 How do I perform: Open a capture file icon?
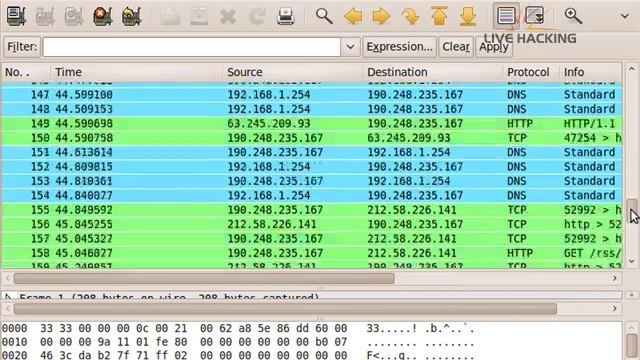[170, 16]
